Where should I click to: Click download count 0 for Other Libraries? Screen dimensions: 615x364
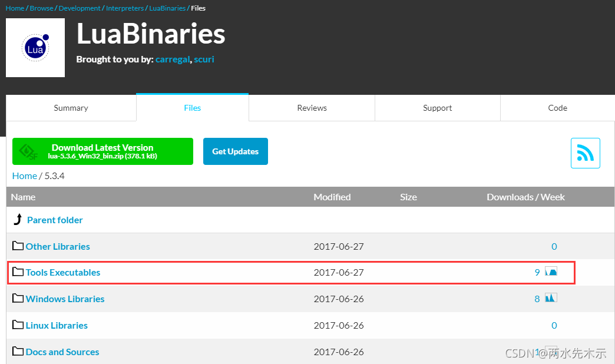tap(554, 246)
